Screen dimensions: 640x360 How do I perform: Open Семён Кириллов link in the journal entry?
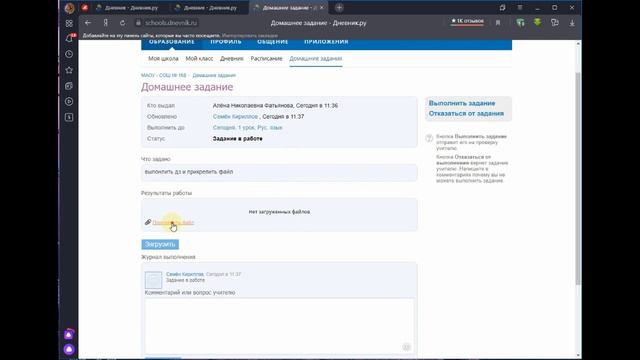pyautogui.click(x=185, y=274)
